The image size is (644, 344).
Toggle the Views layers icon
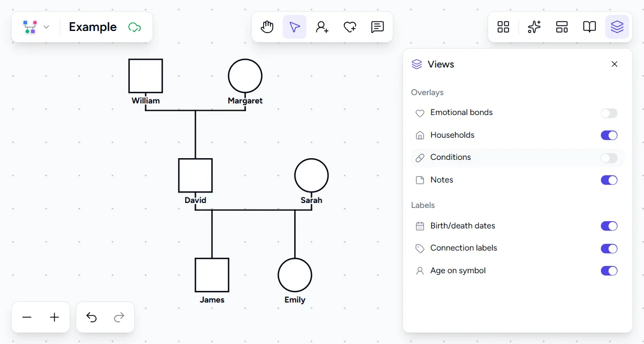click(617, 27)
